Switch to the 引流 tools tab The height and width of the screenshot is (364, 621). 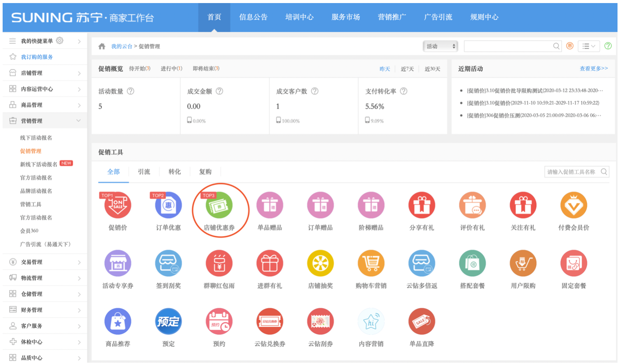pos(144,172)
